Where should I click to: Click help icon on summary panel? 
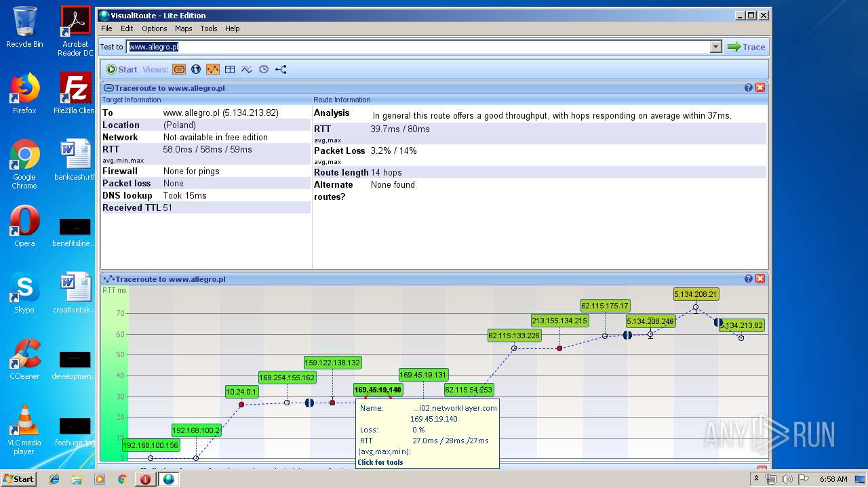click(749, 87)
